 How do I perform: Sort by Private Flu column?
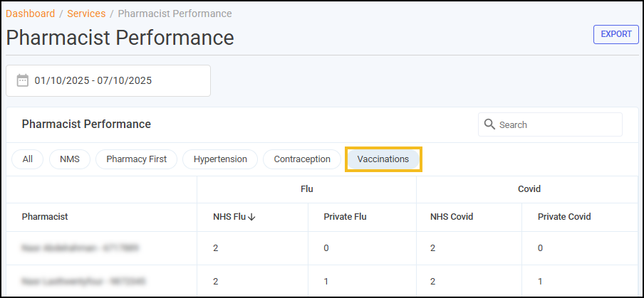[x=346, y=217]
